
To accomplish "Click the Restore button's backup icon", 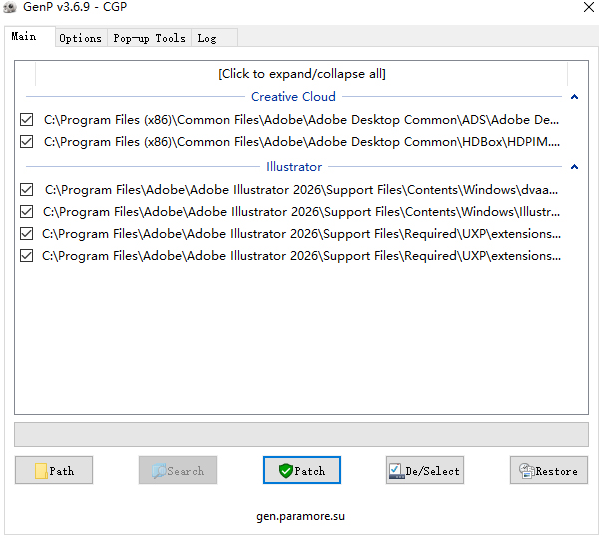I will point(526,471).
